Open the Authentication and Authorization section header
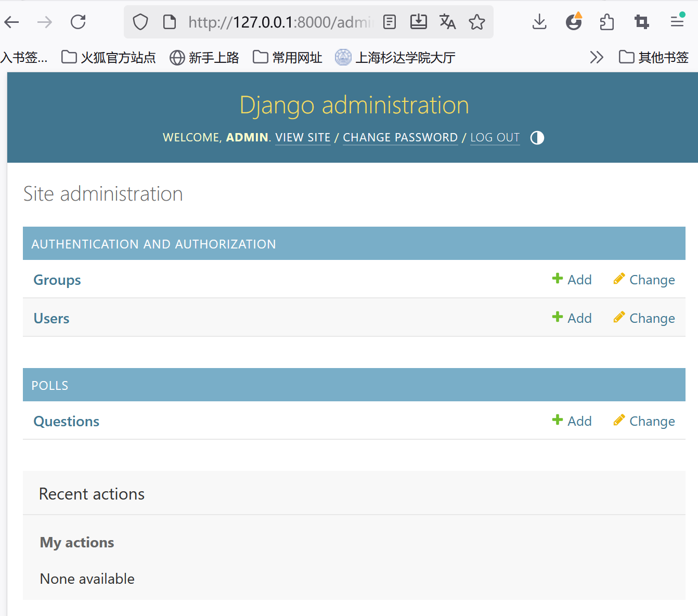 pyautogui.click(x=153, y=244)
